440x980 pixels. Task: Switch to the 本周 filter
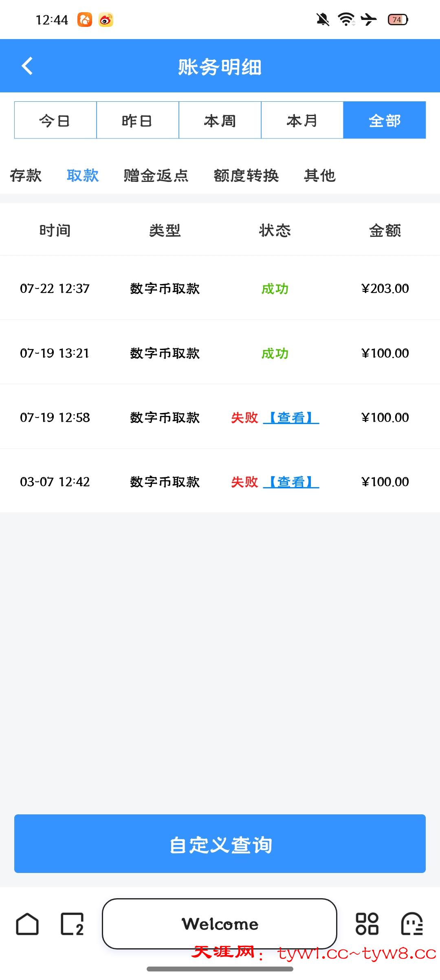[220, 120]
